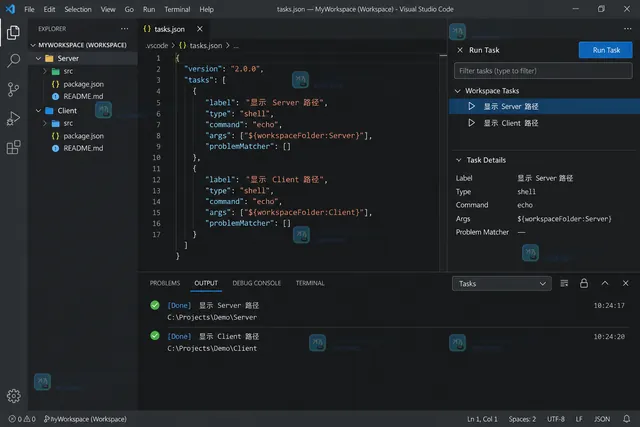Click the C:\Projects\Demo\Server output path

[x=212, y=317]
